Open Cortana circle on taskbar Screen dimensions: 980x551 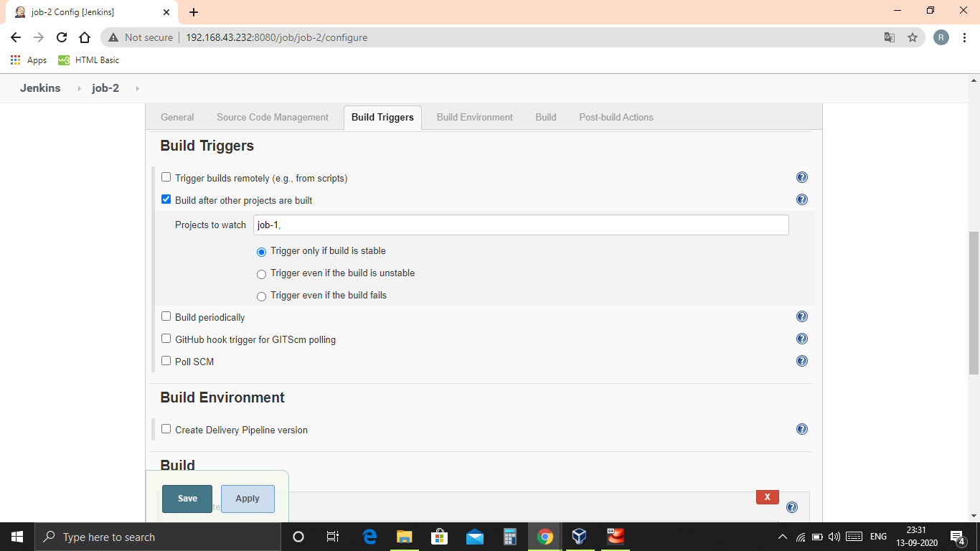(x=298, y=537)
